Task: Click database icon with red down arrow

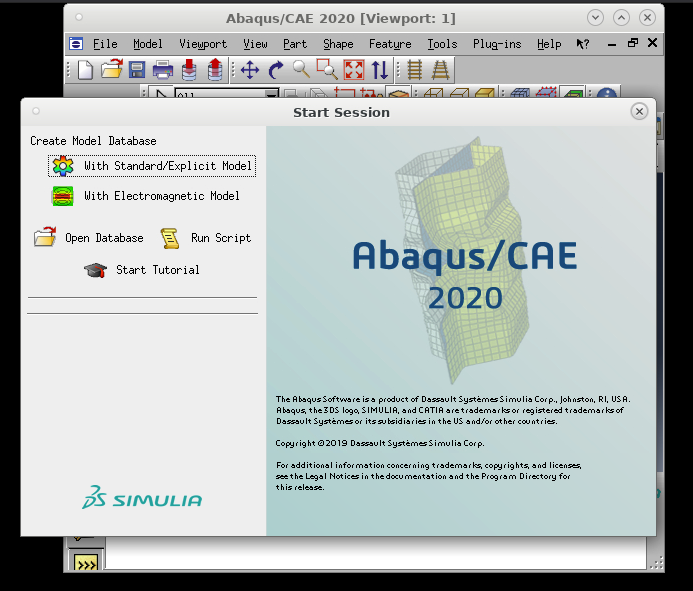Action: [x=189, y=70]
